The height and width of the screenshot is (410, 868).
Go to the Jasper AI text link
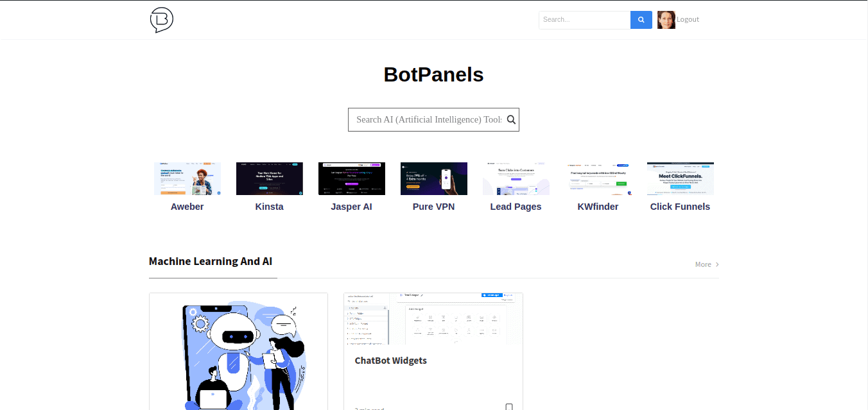(x=352, y=207)
